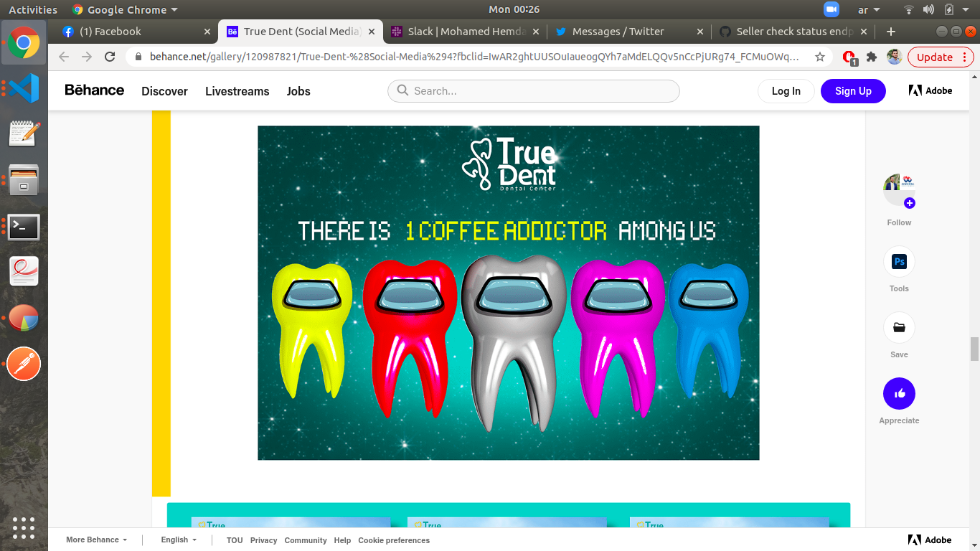The image size is (980, 551).
Task: Click the address bar URL
Action: pos(473,57)
